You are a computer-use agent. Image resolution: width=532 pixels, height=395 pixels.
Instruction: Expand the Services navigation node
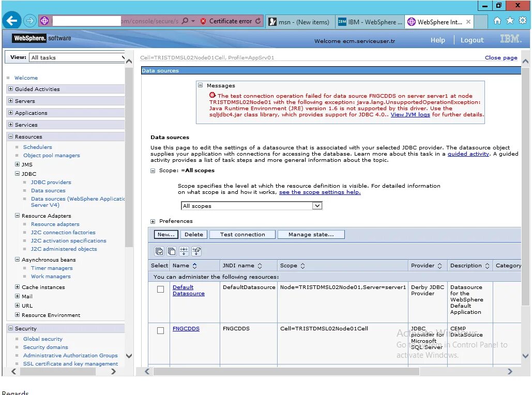tap(10, 125)
